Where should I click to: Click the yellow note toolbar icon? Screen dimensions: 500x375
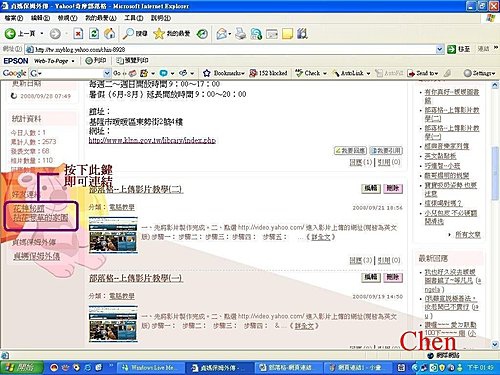coord(287,33)
